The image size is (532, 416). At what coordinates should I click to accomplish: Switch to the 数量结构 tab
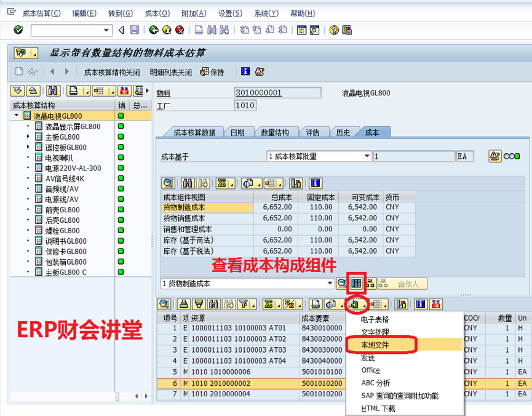tap(274, 132)
